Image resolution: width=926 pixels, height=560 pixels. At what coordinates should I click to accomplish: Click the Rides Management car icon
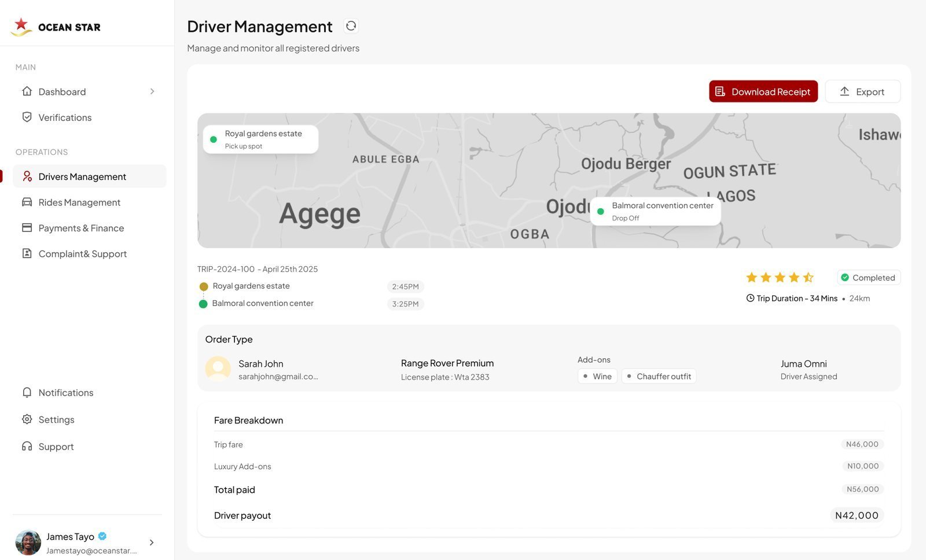coord(27,202)
